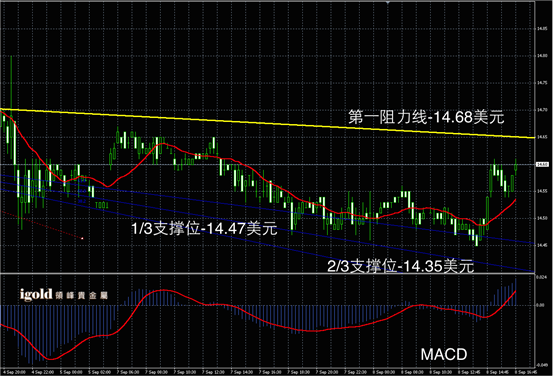Click the 14.80 price axis label
This screenshot has width=553, height=376.
click(542, 56)
